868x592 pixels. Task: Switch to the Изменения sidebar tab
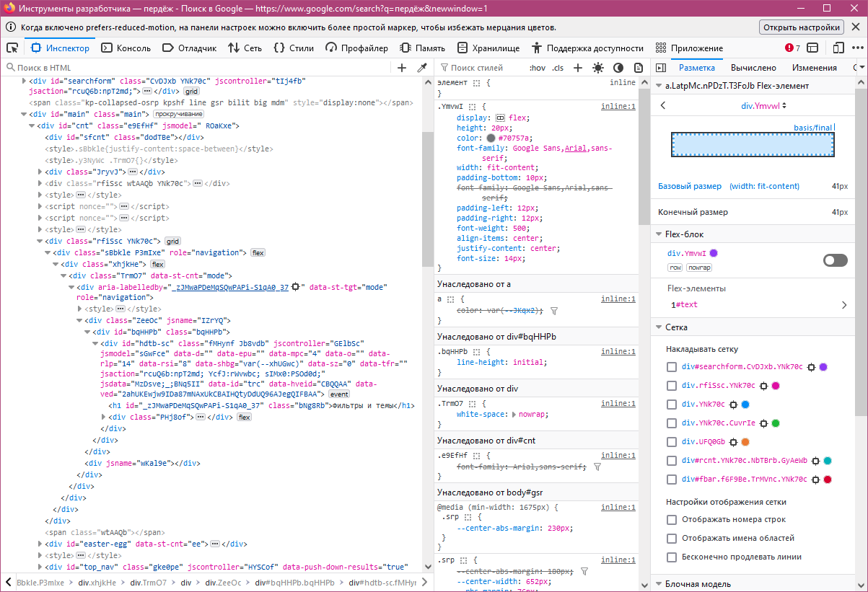click(x=815, y=68)
